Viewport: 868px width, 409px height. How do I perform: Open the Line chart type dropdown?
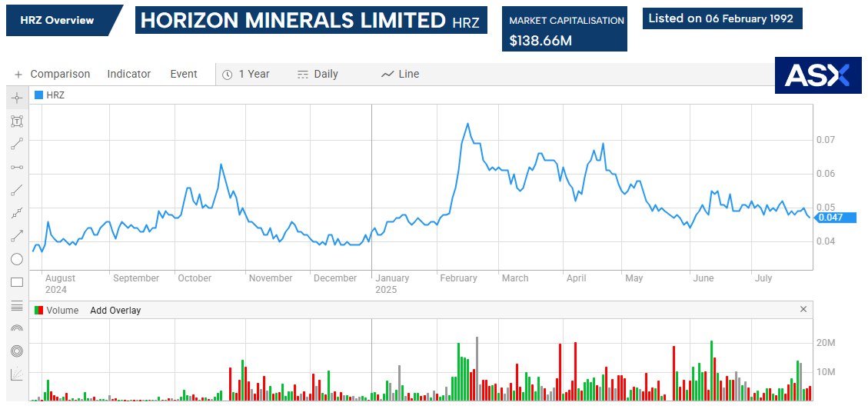[x=400, y=75]
